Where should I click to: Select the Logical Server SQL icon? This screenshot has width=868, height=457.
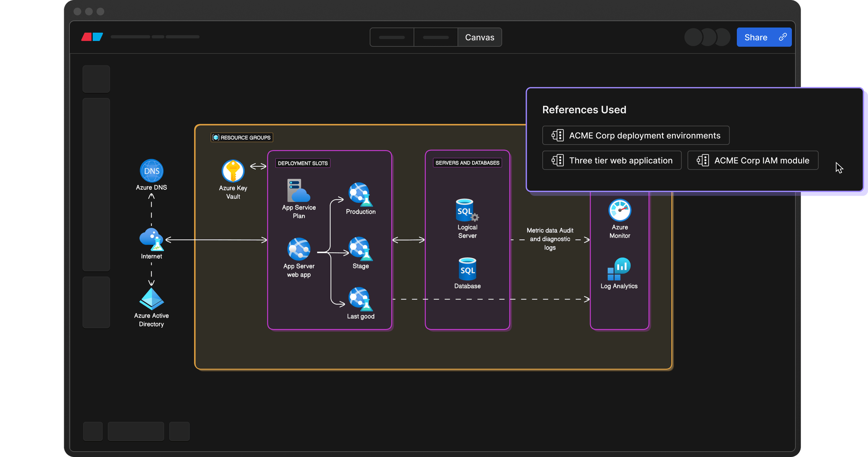click(467, 210)
